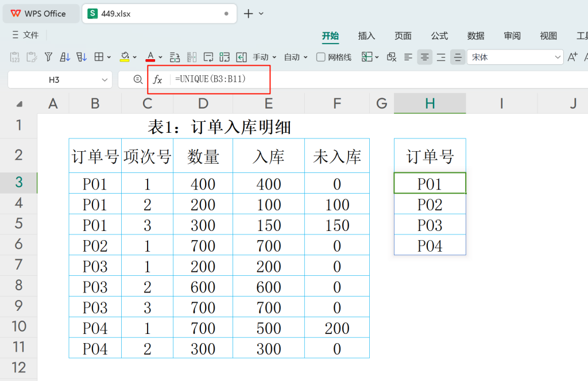The height and width of the screenshot is (381, 588).
Task: Open the WPS Office home tab
Action: point(41,14)
